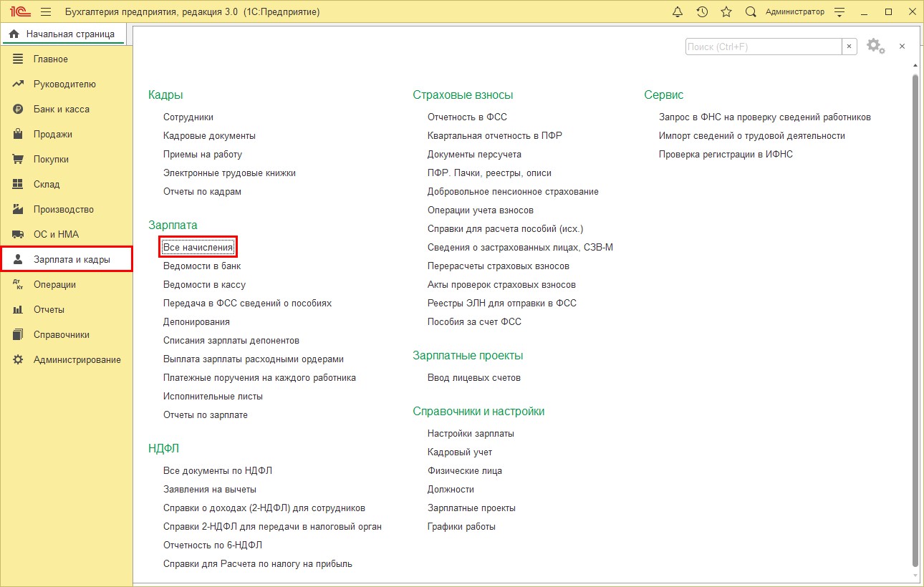Open Платежные поручения на каждого работника
Image resolution: width=924 pixels, height=587 pixels.
259,377
